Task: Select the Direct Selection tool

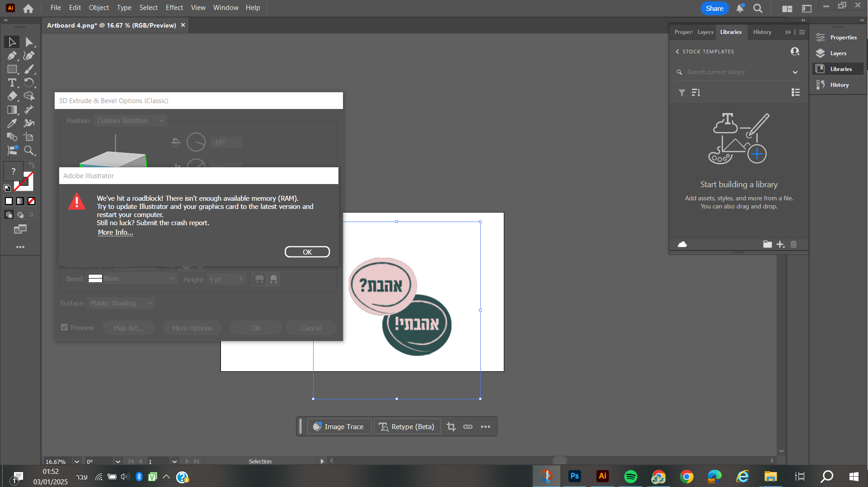Action: point(29,42)
